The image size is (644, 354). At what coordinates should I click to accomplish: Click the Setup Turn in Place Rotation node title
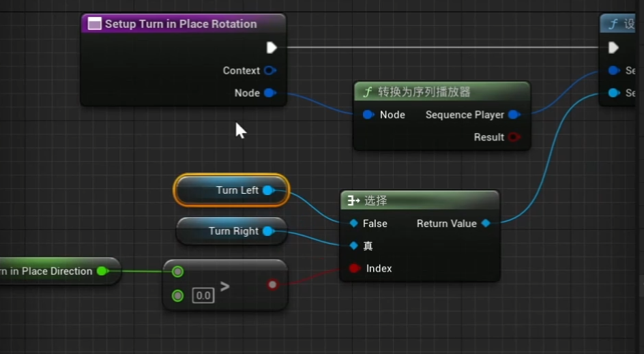click(181, 24)
